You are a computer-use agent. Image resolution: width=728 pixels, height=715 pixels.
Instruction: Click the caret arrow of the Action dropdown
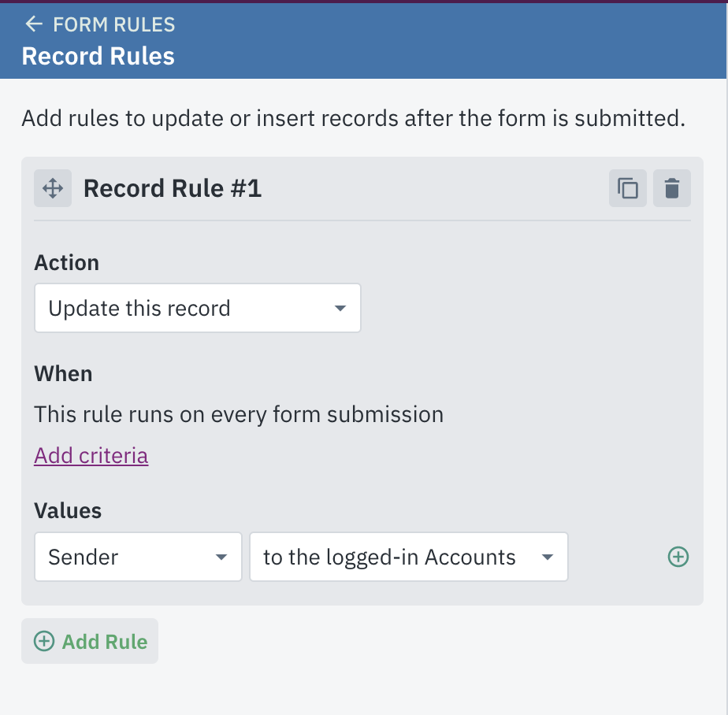click(340, 308)
